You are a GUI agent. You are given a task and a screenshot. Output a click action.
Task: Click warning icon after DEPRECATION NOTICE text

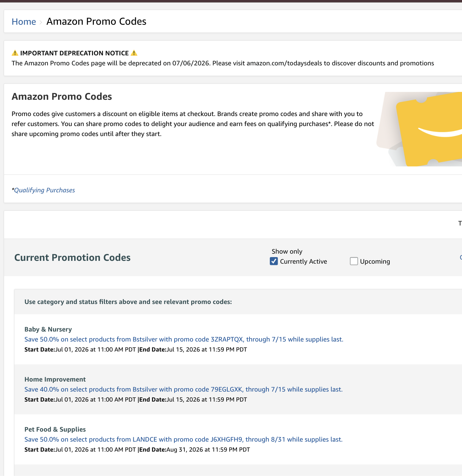click(134, 53)
